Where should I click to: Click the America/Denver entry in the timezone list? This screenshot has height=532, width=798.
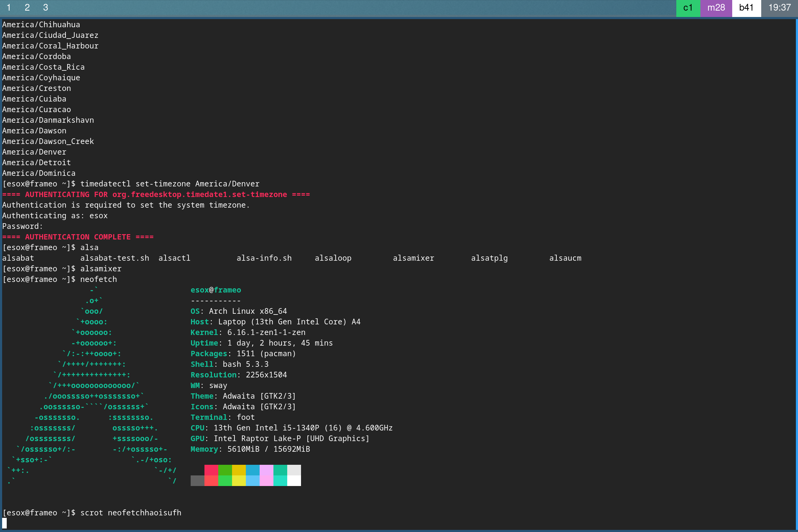[x=34, y=152]
